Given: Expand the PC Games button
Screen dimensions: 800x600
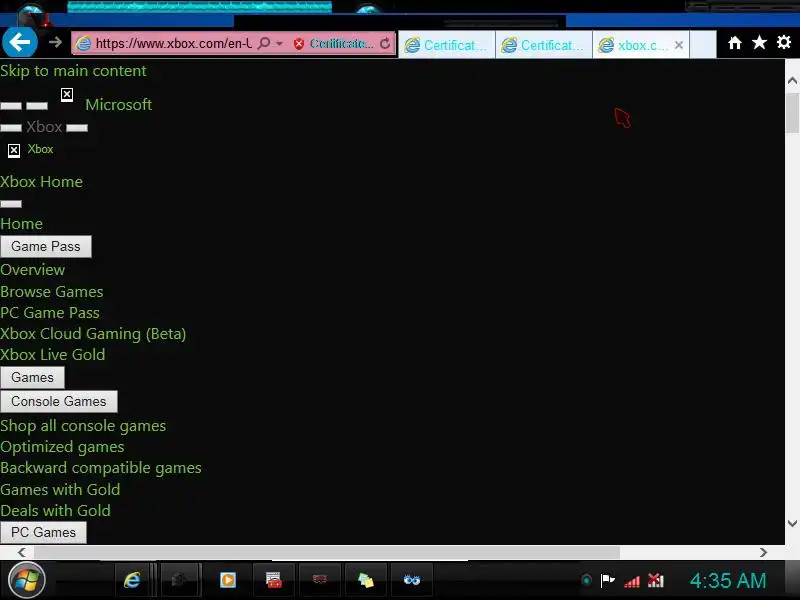Looking at the screenshot, I should (43, 533).
